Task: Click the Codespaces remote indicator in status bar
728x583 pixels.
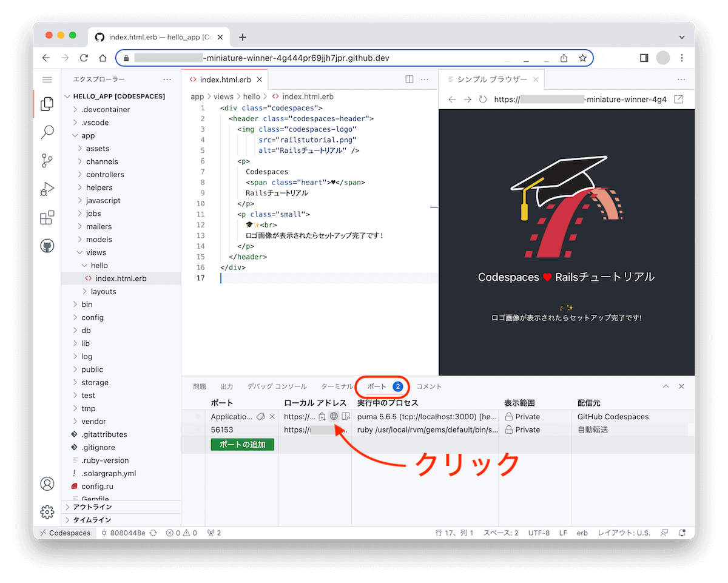Action: tap(65, 533)
